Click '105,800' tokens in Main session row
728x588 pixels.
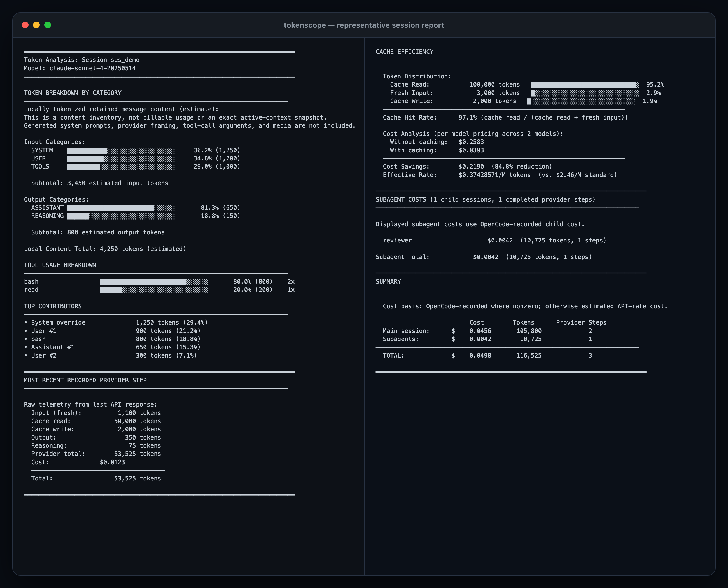[529, 331]
